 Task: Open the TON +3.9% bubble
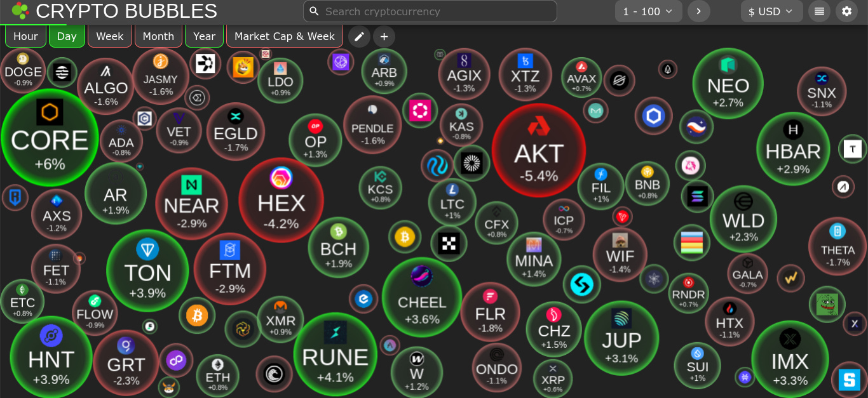[147, 270]
